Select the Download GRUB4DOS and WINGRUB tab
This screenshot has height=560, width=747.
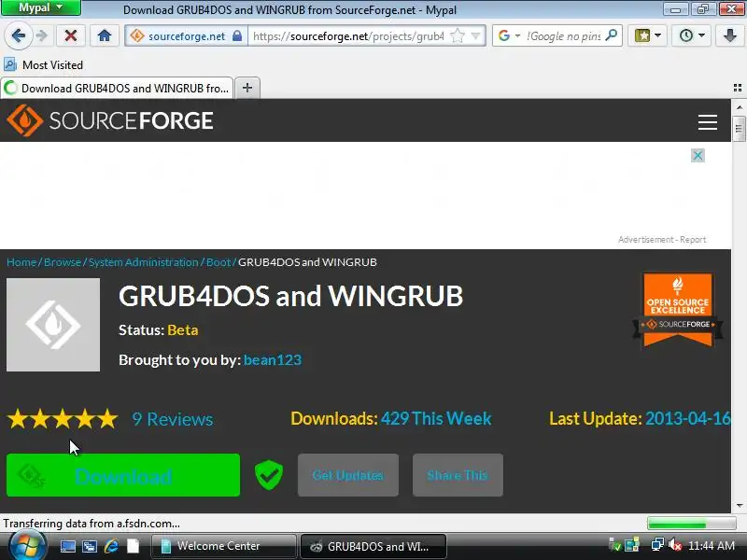[x=118, y=88]
